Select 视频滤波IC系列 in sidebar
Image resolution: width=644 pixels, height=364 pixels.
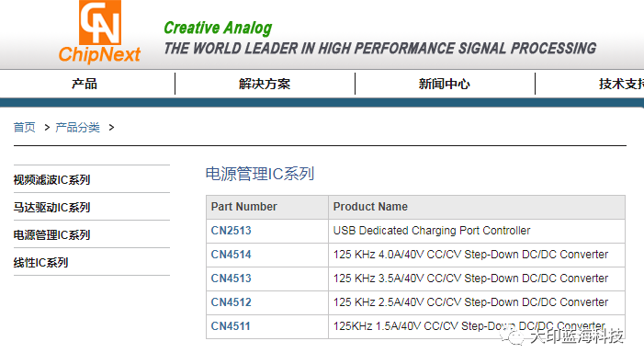pyautogui.click(x=51, y=179)
